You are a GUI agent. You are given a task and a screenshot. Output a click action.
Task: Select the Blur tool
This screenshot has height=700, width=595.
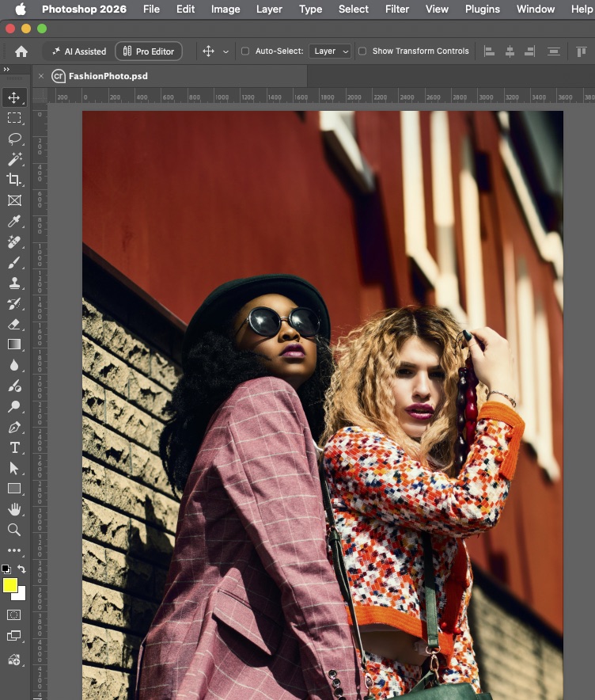pyautogui.click(x=13, y=365)
